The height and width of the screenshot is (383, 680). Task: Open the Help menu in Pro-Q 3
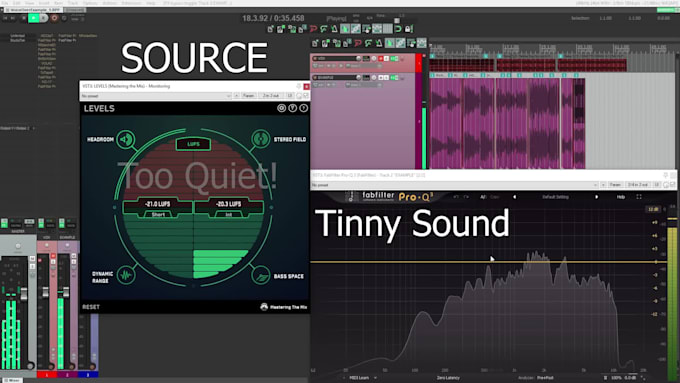(621, 197)
